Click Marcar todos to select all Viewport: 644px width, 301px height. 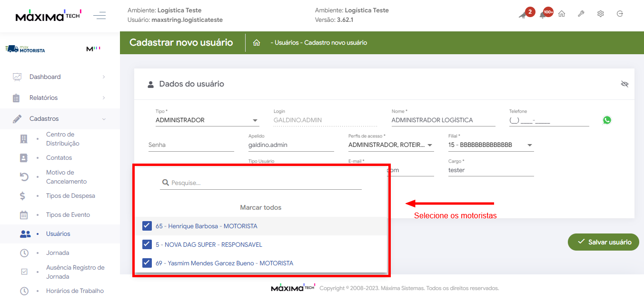[x=260, y=208]
